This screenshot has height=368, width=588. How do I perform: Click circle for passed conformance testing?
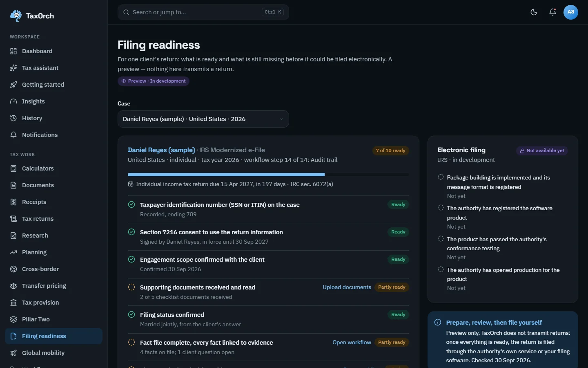[441, 239]
